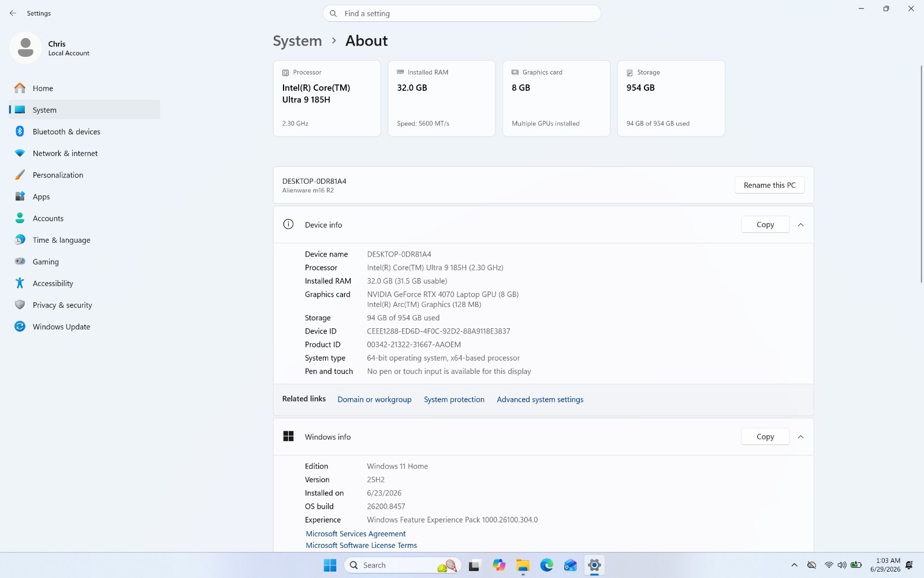
Task: Go to Gaming settings
Action: (85, 261)
